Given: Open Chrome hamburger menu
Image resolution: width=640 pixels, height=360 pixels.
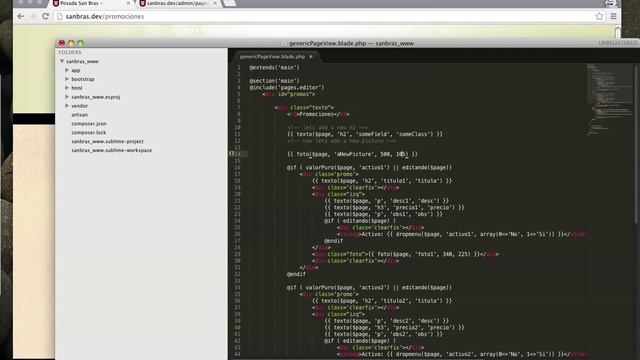Looking at the screenshot, I should pos(613,16).
